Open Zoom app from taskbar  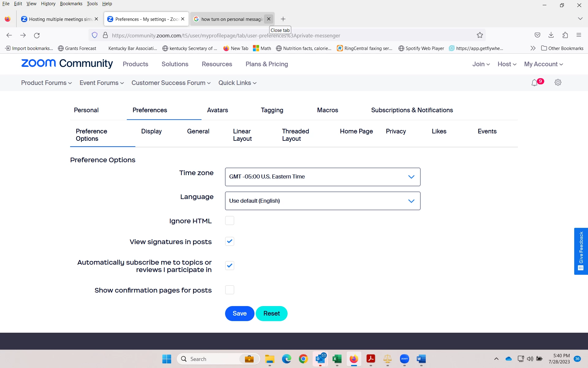point(404,359)
